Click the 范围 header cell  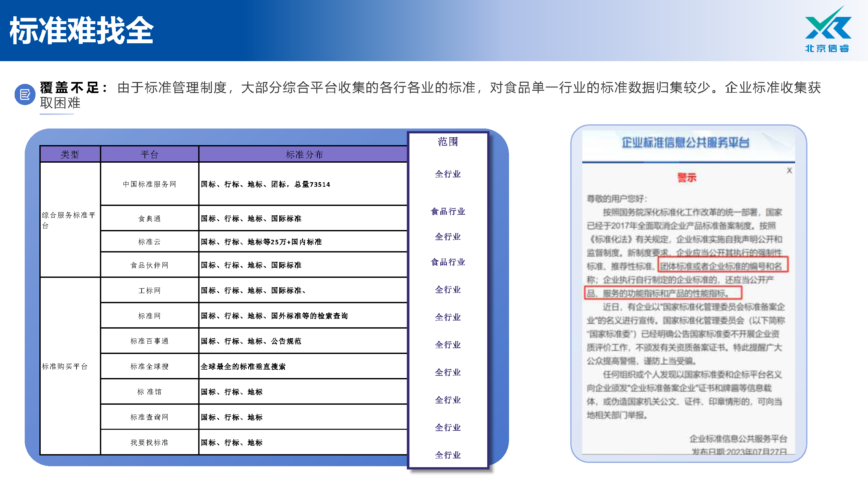point(448,142)
